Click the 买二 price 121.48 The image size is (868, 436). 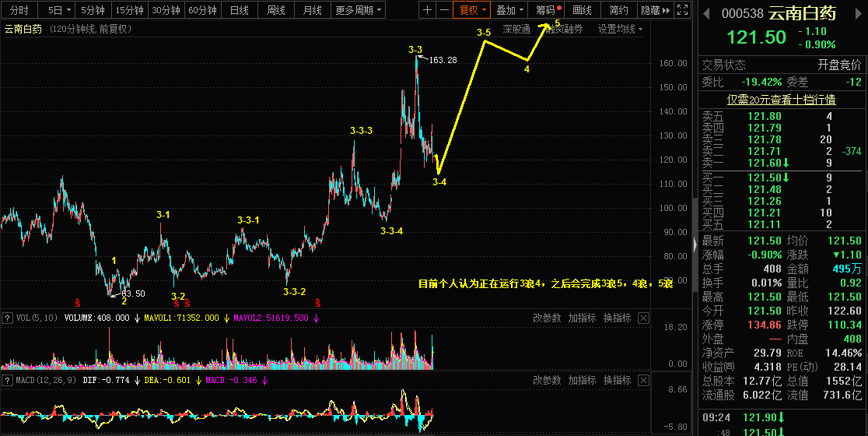(765, 189)
